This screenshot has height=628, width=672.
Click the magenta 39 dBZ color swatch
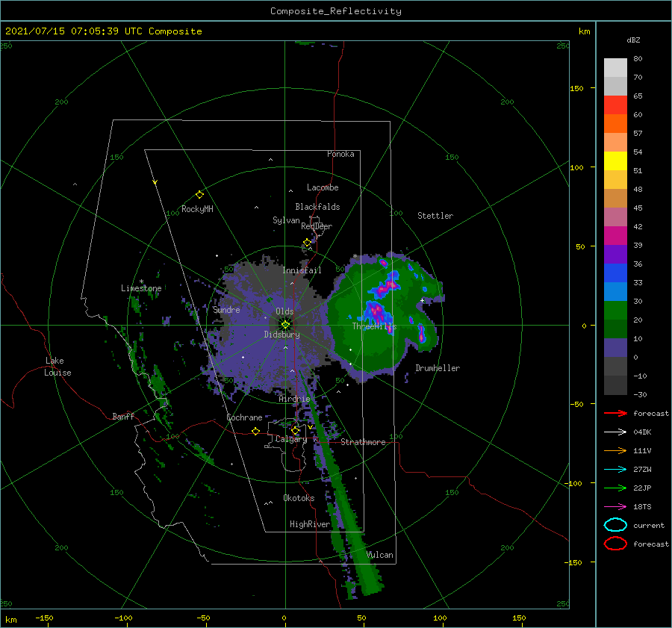pyautogui.click(x=615, y=236)
